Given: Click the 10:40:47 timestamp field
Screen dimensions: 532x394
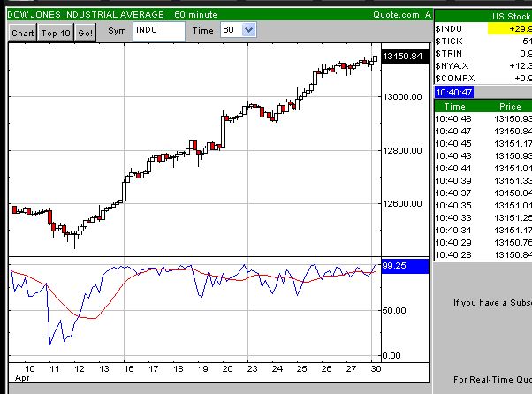Looking at the screenshot, I should pyautogui.click(x=453, y=92).
